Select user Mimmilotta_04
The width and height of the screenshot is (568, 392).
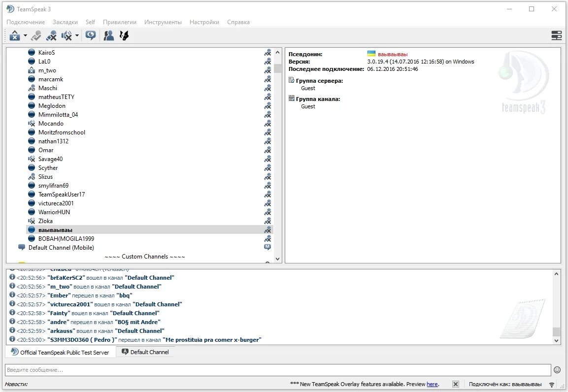tap(58, 115)
